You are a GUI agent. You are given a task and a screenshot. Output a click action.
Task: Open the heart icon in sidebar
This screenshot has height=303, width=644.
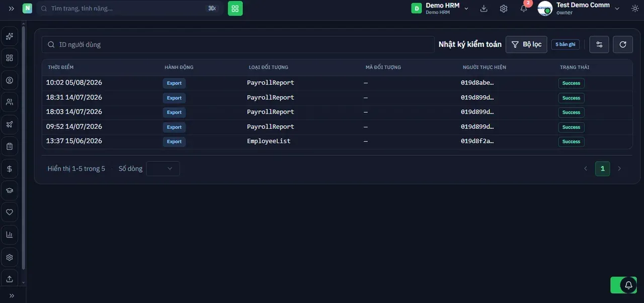(9, 212)
